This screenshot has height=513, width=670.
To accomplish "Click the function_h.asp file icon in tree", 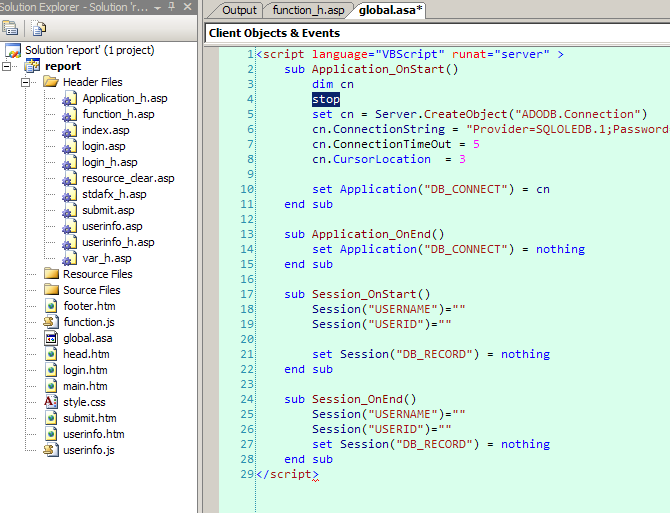I will click(x=69, y=114).
